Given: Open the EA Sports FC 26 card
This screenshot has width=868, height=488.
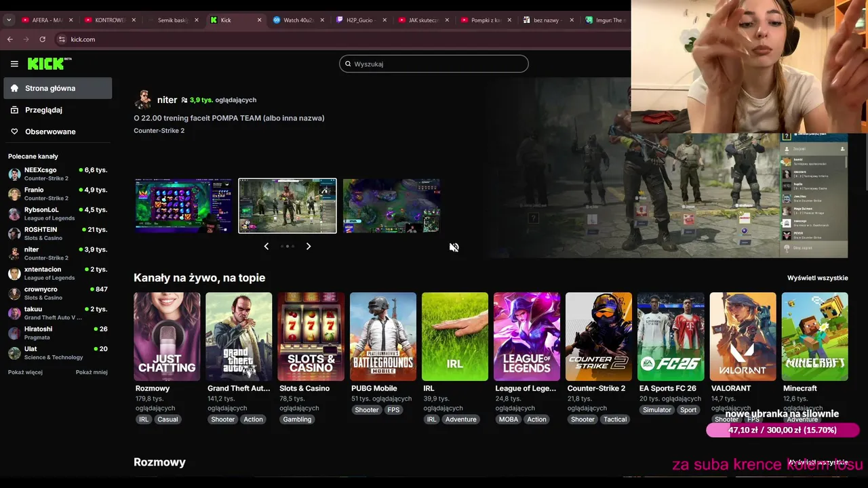Looking at the screenshot, I should [x=671, y=336].
